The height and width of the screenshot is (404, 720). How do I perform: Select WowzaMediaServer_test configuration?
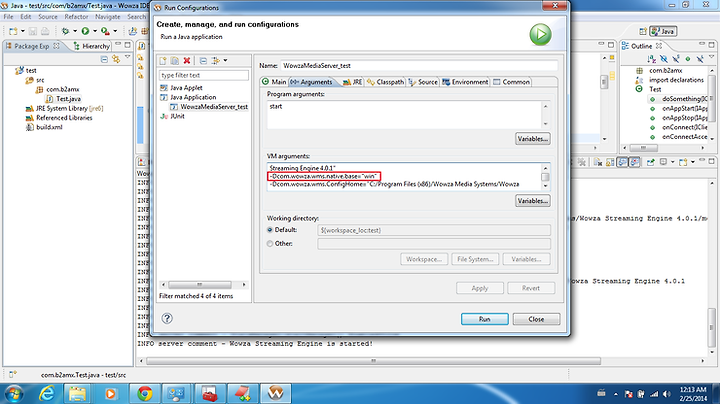[x=209, y=107]
